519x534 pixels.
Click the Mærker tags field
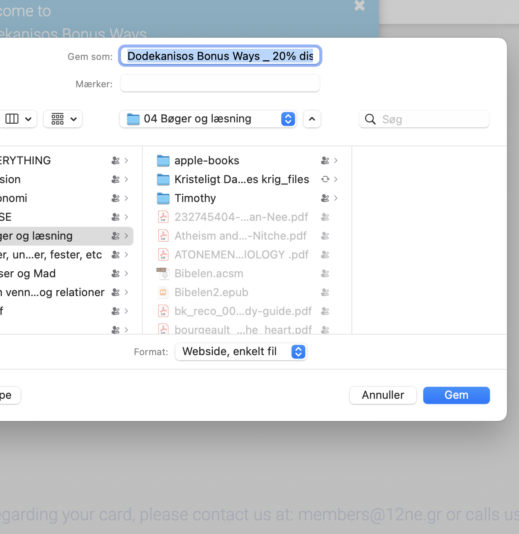220,83
